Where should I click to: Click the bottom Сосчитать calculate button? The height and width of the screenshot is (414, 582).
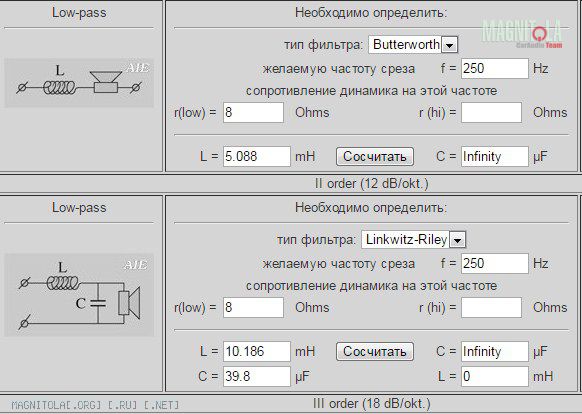pyautogui.click(x=375, y=352)
